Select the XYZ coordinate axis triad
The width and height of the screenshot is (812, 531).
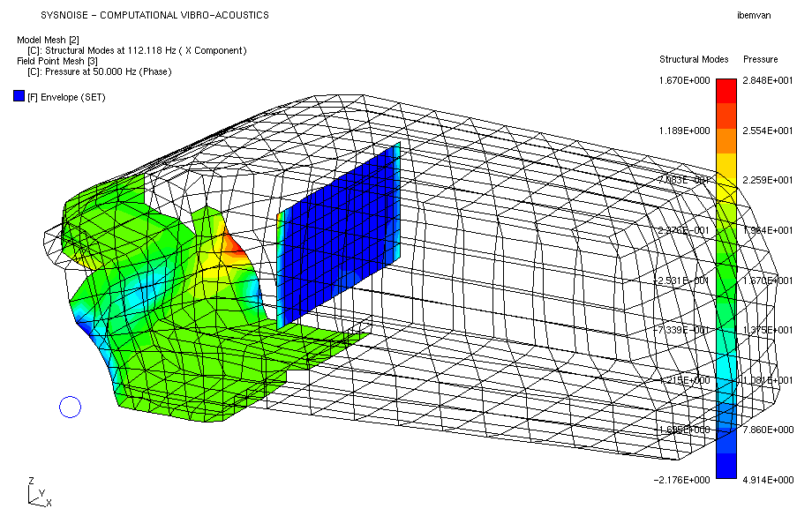tap(37, 494)
